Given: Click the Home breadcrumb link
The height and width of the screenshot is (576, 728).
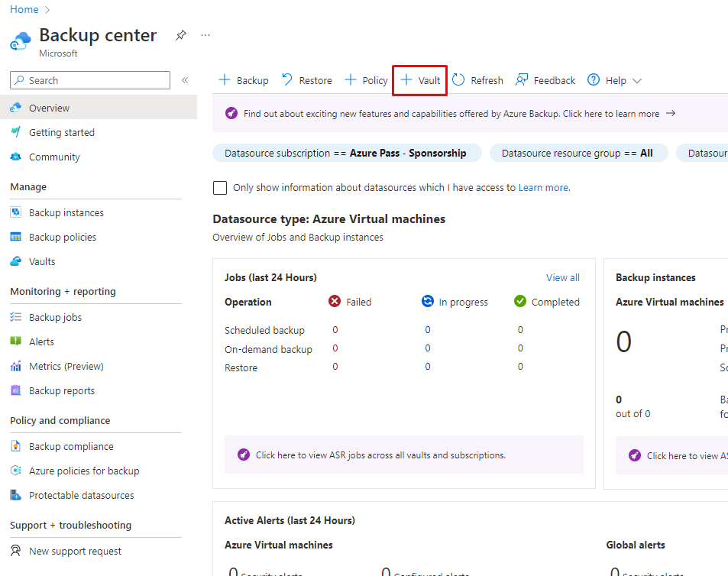Looking at the screenshot, I should click(24, 9).
